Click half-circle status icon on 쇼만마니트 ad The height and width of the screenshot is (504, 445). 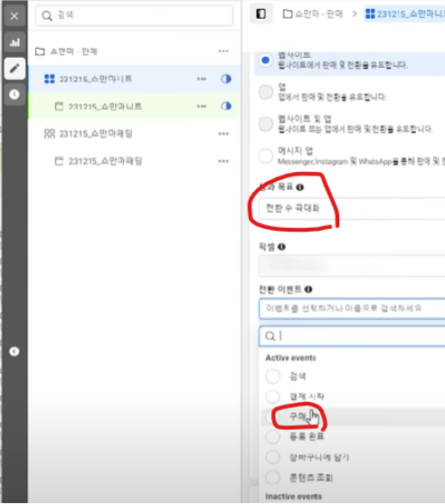coord(226,106)
